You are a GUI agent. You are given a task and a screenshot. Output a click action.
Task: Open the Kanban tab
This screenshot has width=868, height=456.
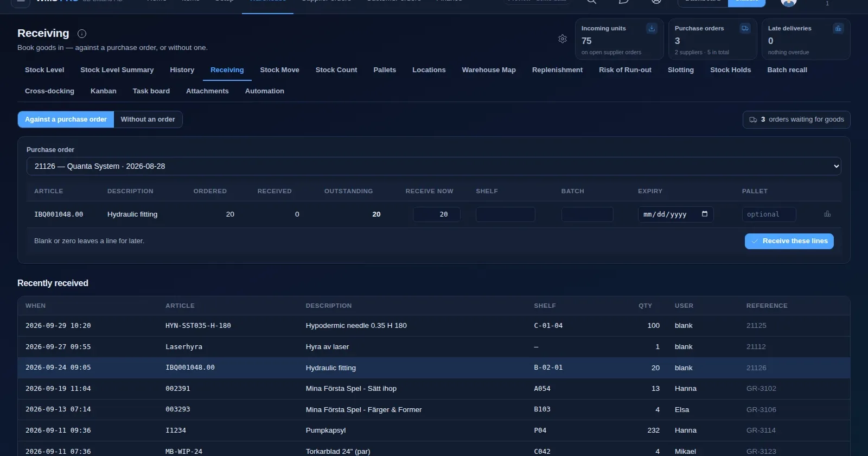pos(103,91)
